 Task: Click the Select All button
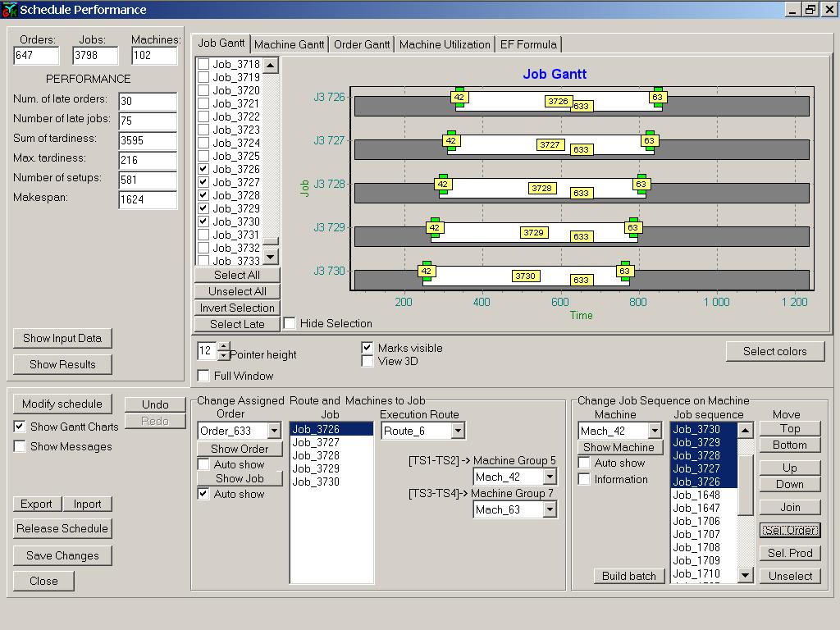pos(237,276)
